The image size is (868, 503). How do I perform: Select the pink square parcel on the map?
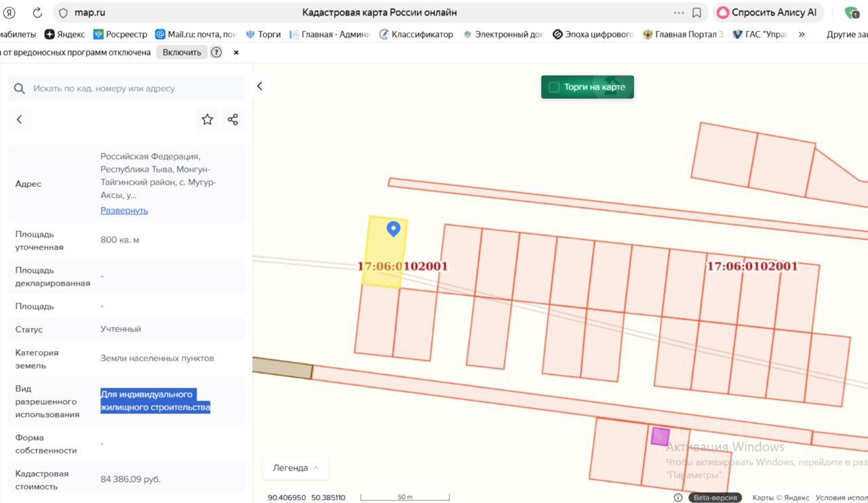click(x=660, y=436)
